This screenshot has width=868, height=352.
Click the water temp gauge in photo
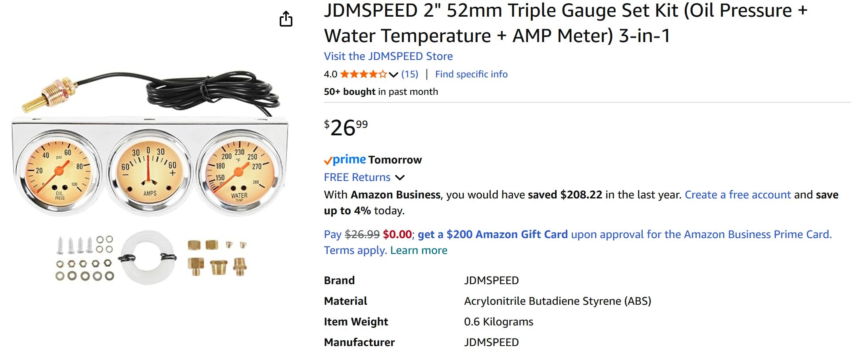pos(239,173)
